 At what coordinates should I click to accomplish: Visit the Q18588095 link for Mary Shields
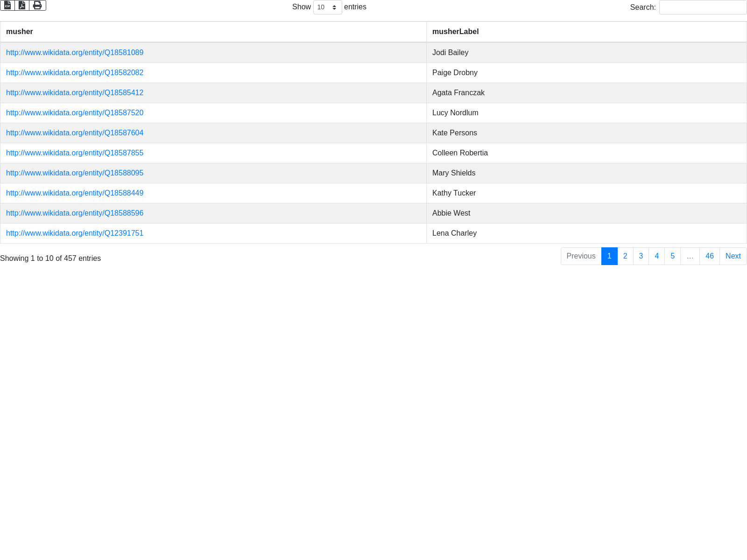(75, 173)
